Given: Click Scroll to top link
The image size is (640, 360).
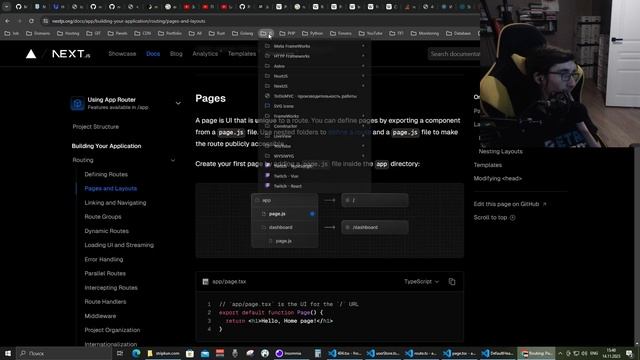Looking at the screenshot, I should coord(494,218).
